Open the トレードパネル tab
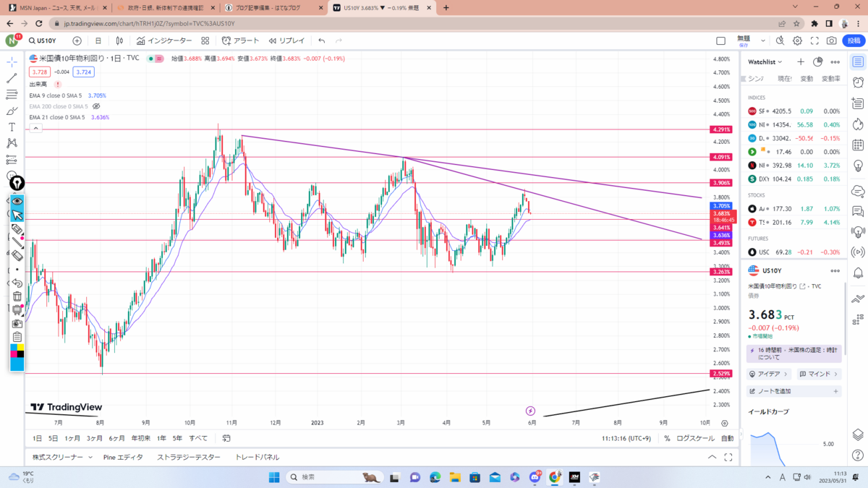Screen dimensions: 868x488 coord(257,457)
